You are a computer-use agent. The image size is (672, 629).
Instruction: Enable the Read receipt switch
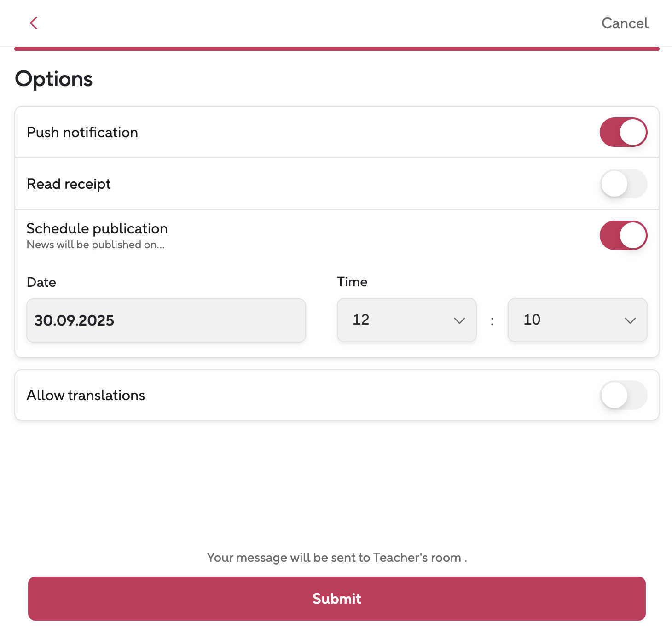(623, 184)
